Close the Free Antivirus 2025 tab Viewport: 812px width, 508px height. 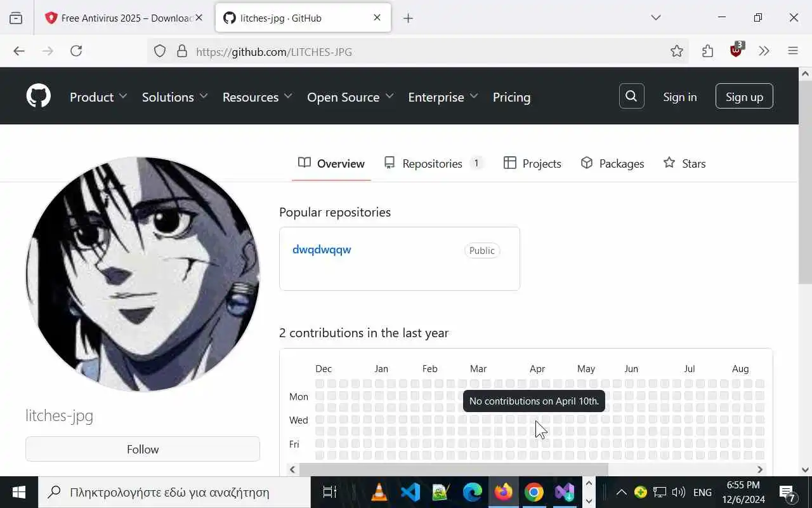[199, 18]
